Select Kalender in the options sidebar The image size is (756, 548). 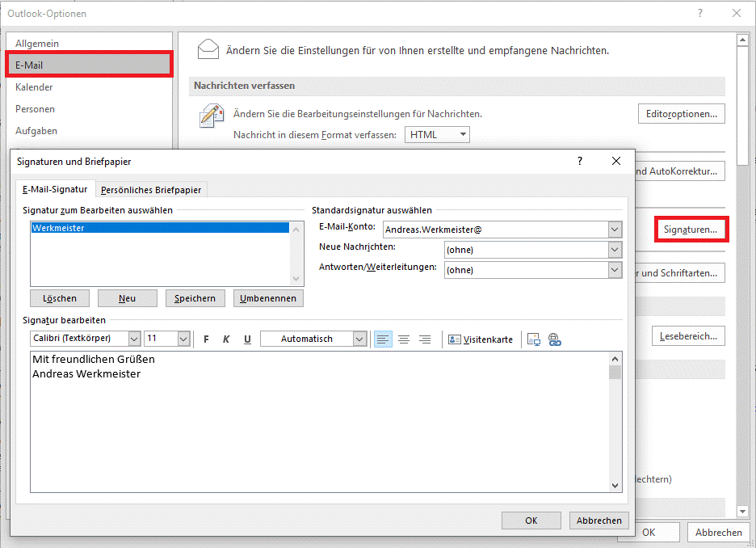click(x=34, y=86)
